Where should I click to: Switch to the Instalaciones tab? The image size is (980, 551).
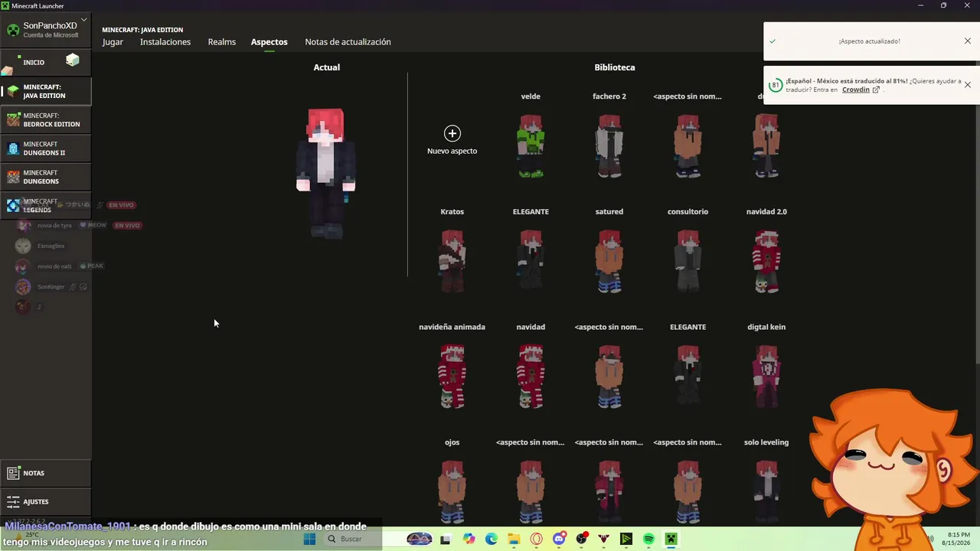[165, 42]
